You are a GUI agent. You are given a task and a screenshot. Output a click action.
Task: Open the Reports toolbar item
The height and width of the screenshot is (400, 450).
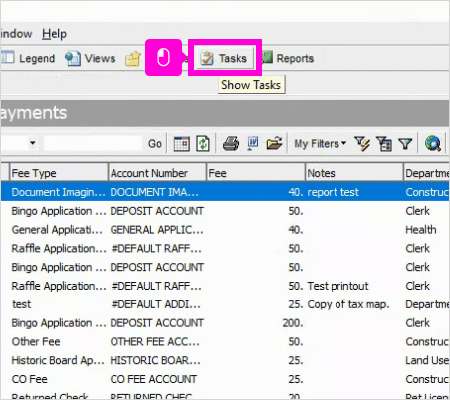point(288,58)
